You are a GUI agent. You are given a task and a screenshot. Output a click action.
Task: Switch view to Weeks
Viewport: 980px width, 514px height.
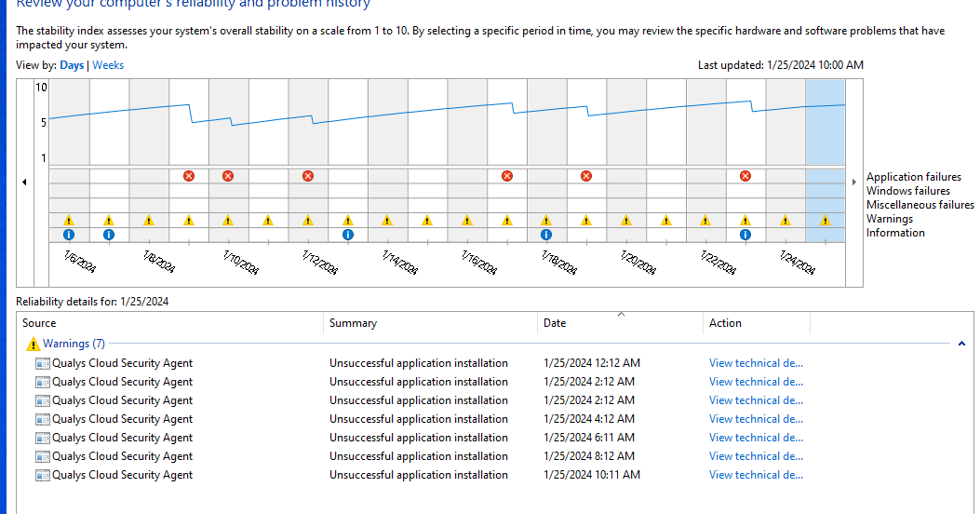tap(108, 65)
